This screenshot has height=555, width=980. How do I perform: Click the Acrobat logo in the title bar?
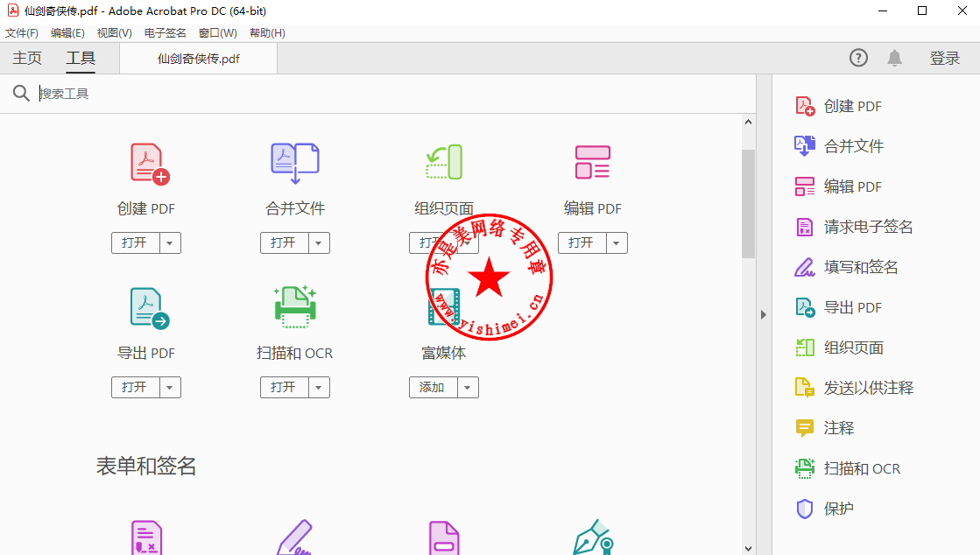coord(12,11)
